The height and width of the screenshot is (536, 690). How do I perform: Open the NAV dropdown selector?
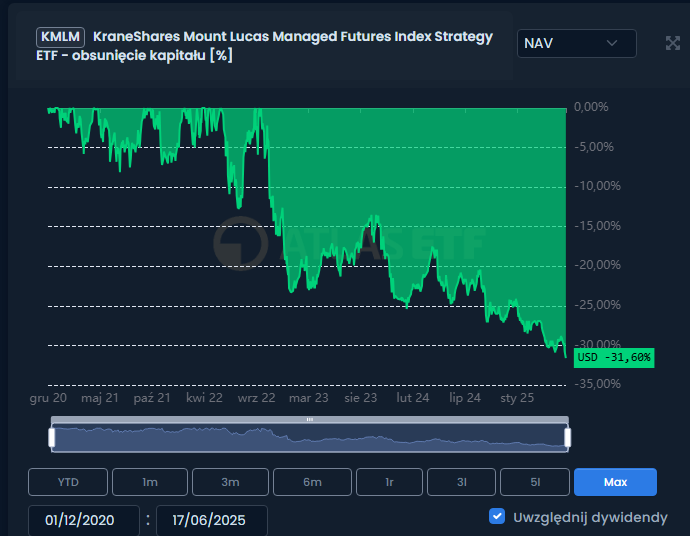click(x=576, y=44)
